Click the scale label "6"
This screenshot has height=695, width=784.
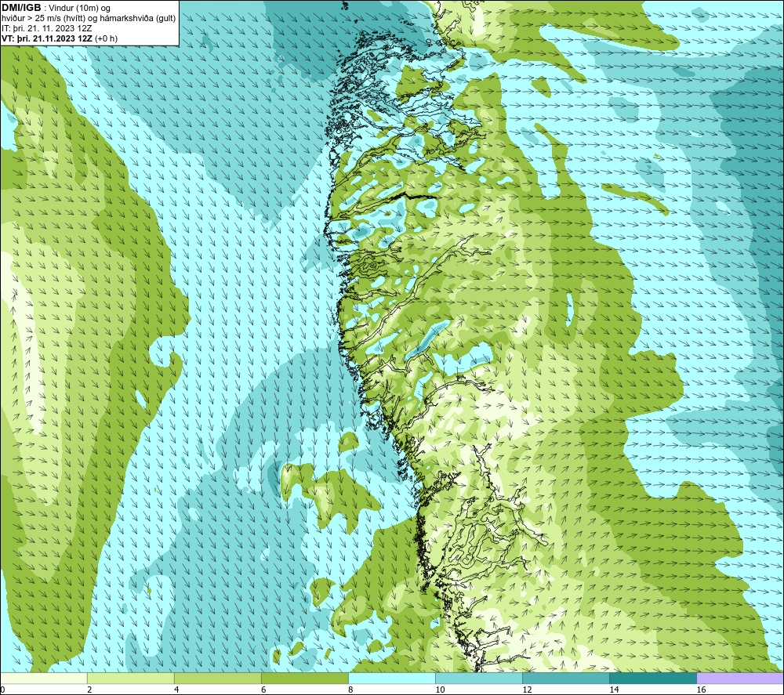click(263, 690)
